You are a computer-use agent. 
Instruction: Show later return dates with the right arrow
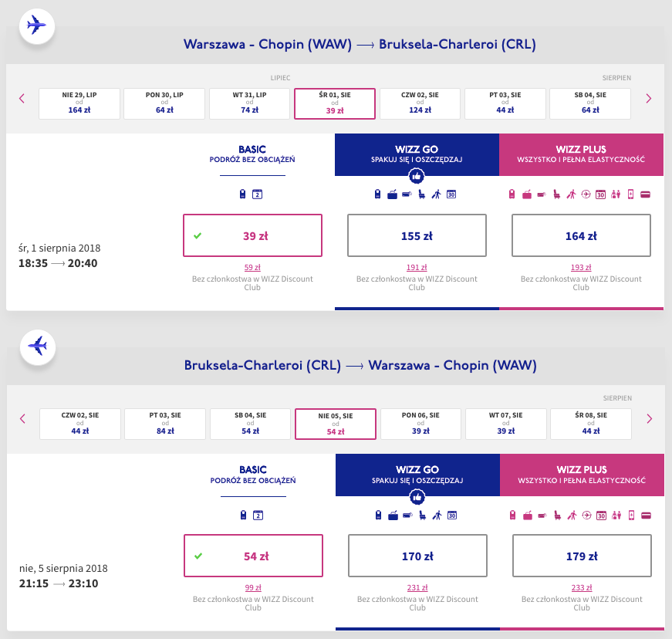click(648, 419)
